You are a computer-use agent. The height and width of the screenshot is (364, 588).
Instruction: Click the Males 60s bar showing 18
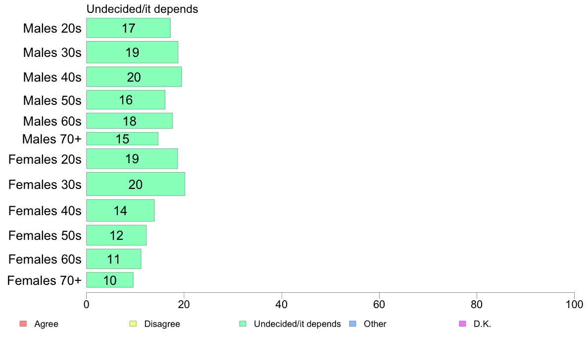point(129,121)
